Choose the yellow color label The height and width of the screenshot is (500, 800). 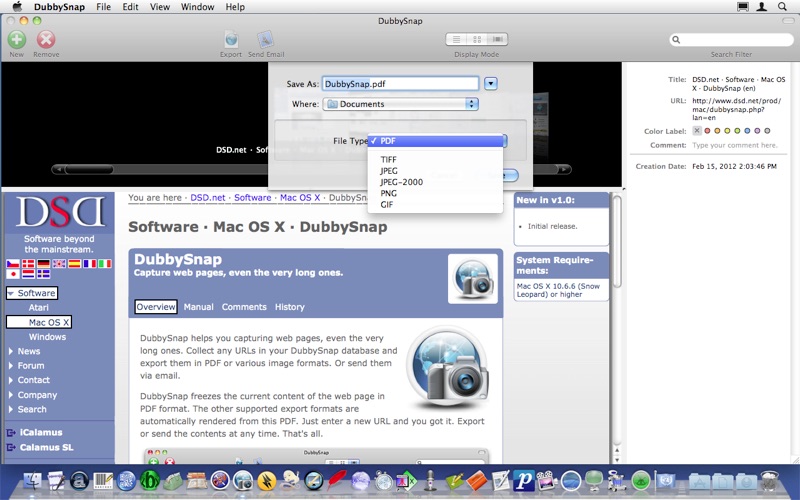727,131
